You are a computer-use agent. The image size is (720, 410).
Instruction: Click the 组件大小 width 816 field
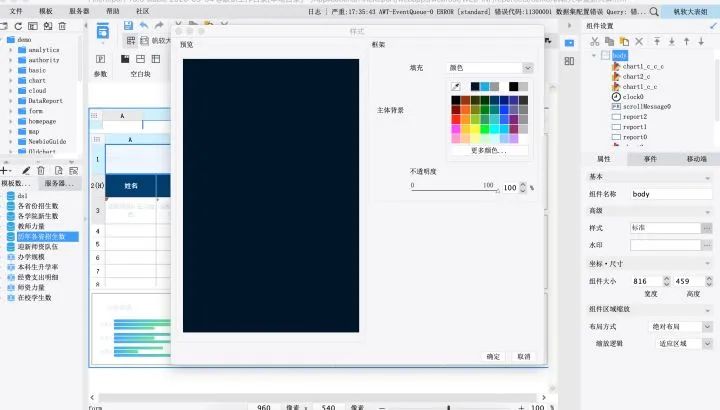click(647, 281)
